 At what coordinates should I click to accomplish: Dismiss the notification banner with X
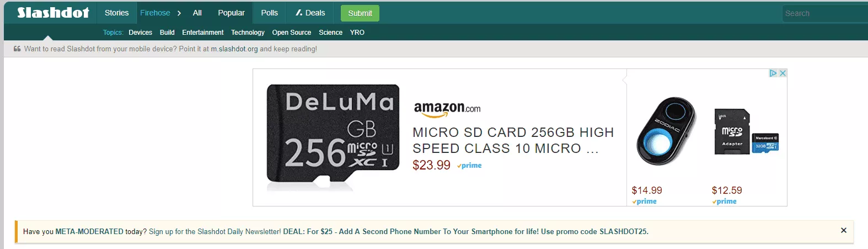(x=843, y=230)
